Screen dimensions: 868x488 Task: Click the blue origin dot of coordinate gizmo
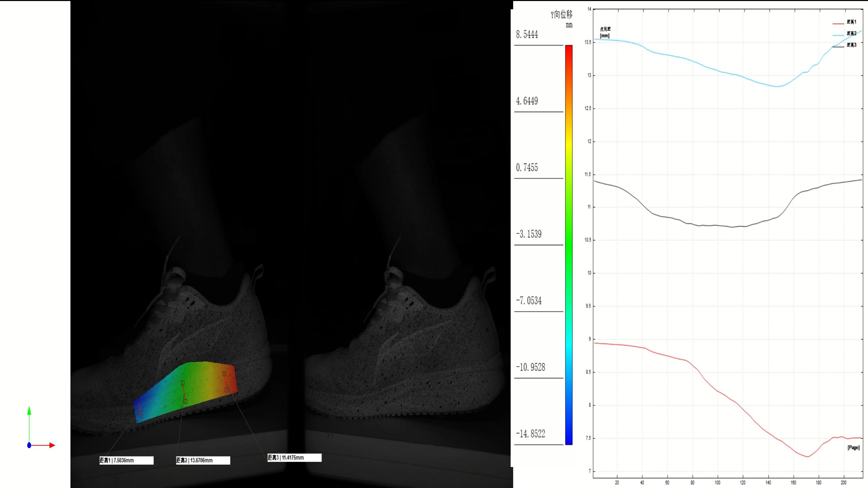[x=29, y=445]
